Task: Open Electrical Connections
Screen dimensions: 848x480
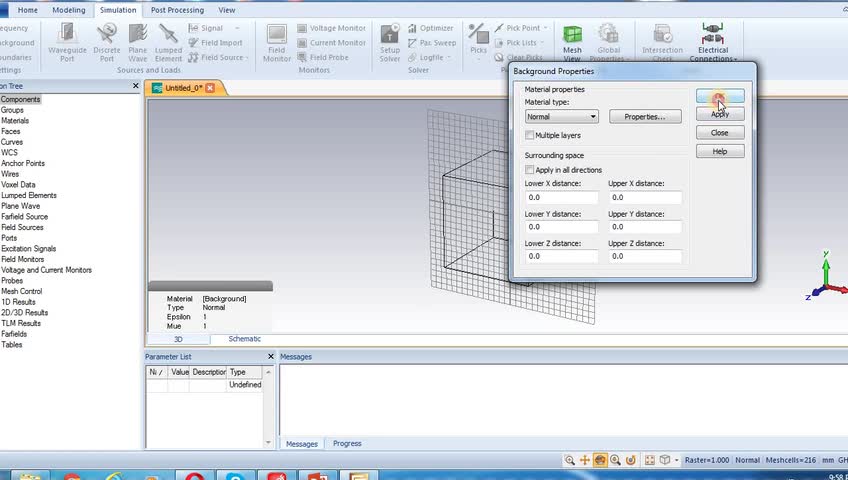Action: [713, 42]
